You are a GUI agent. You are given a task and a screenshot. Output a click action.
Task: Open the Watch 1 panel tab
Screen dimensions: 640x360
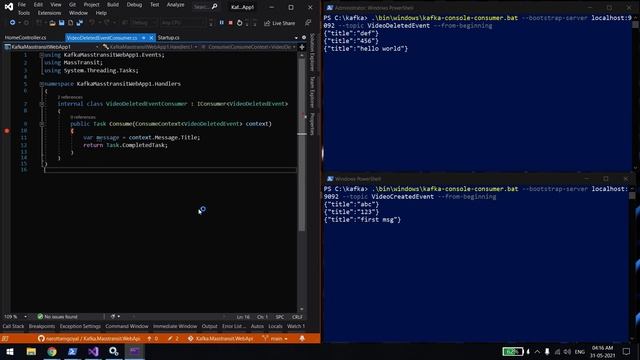click(x=296, y=326)
